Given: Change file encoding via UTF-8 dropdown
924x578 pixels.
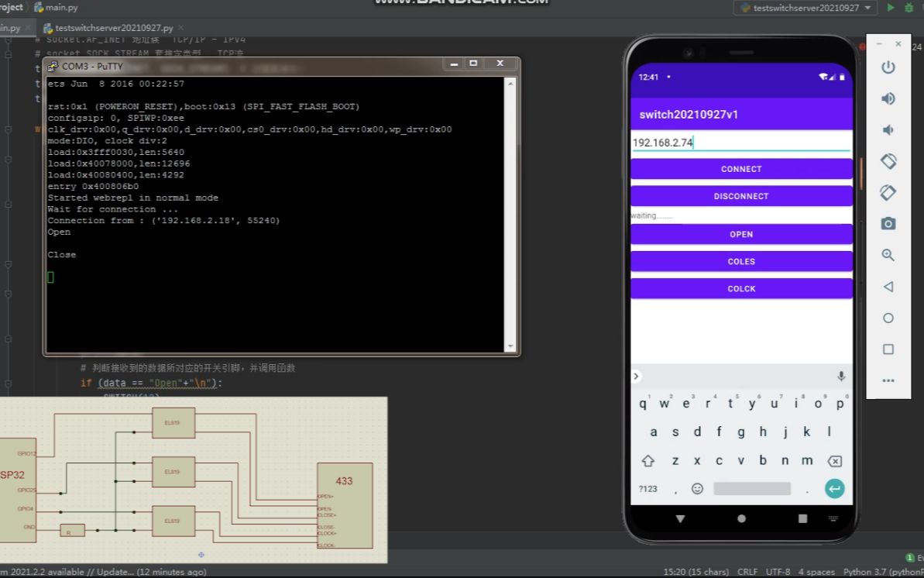Looking at the screenshot, I should point(778,571).
